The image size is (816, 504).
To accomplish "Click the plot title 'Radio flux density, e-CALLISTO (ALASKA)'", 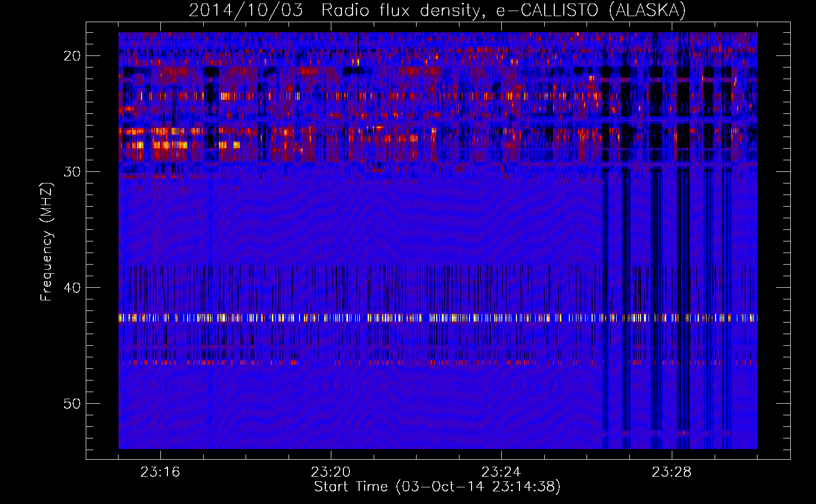I will (x=503, y=11).
